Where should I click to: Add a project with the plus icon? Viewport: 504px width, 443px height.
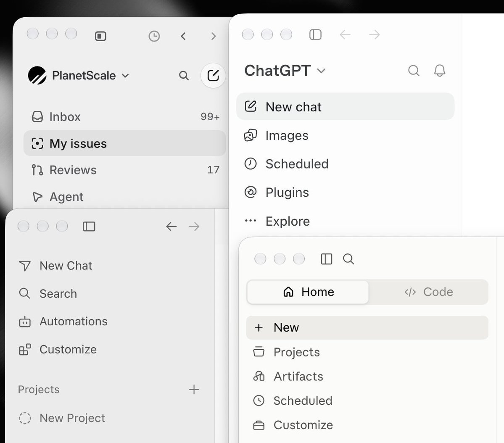[194, 389]
